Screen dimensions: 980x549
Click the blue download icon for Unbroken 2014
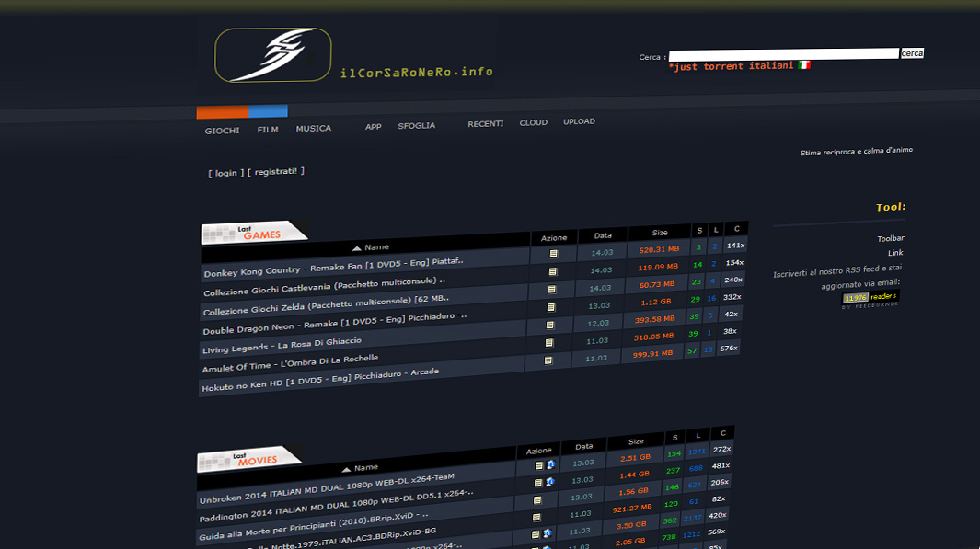point(550,464)
